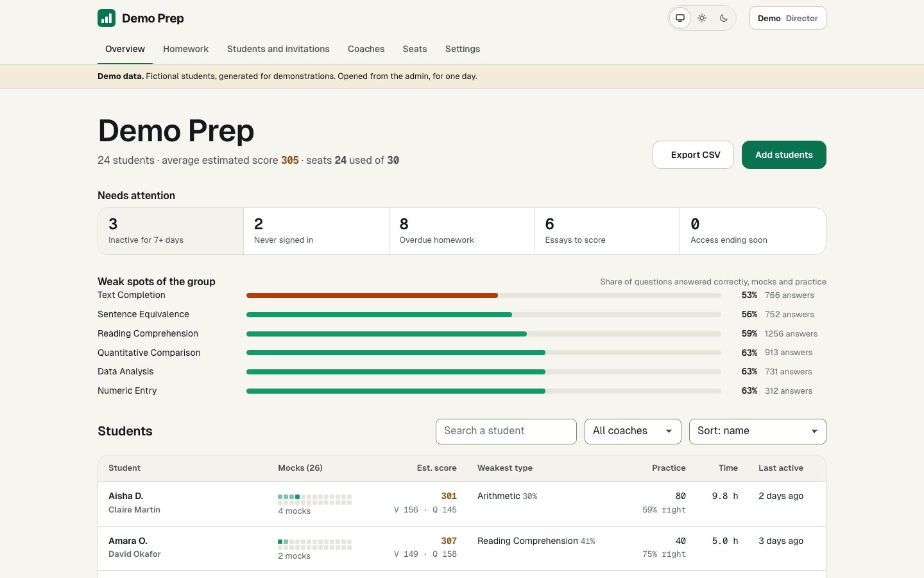Click the Last active column header
This screenshot has width=924, height=578.
[x=781, y=468]
